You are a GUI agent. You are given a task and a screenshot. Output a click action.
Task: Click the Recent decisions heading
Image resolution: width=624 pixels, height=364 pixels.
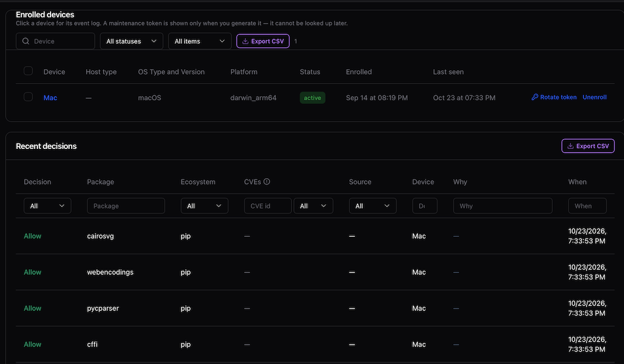pyautogui.click(x=46, y=146)
